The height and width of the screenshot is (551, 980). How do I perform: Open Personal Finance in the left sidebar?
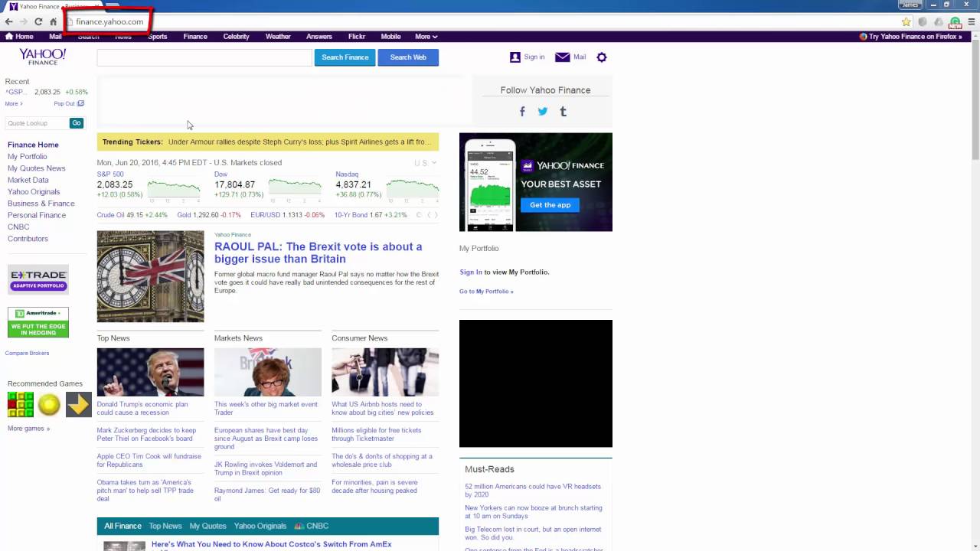coord(37,216)
